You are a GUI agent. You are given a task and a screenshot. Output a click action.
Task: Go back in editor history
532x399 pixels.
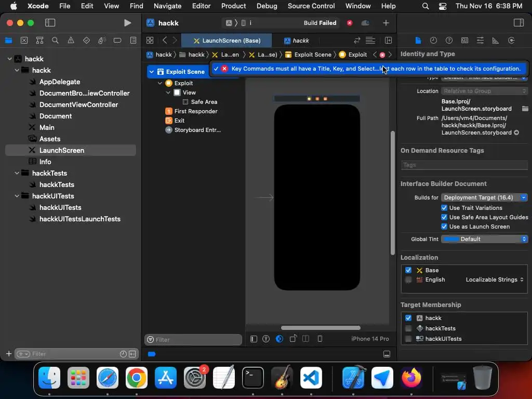tap(165, 41)
